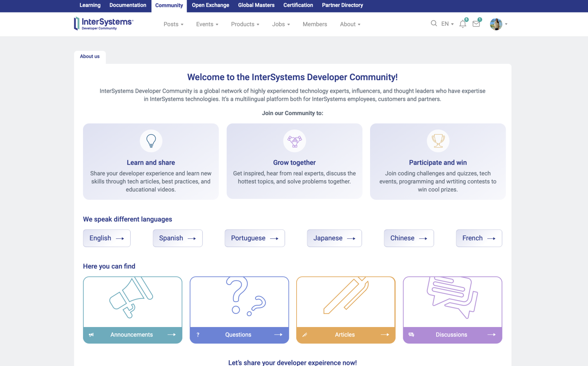Switch to the Global Masters top tab
This screenshot has width=588, height=366.
(256, 5)
